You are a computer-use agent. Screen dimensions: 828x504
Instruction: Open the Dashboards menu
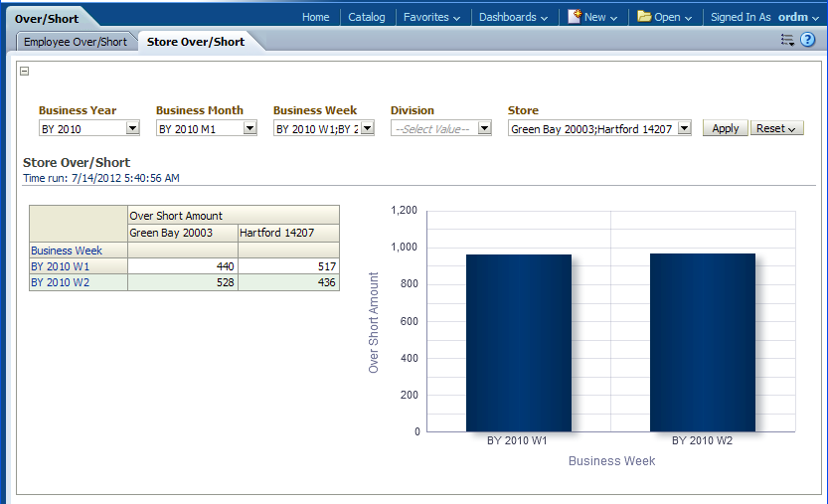(x=513, y=17)
